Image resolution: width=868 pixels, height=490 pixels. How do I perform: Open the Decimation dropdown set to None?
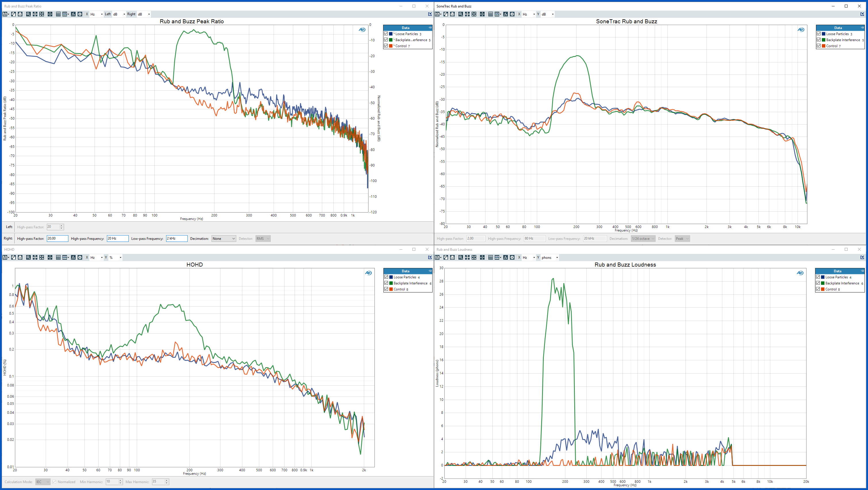click(x=224, y=238)
